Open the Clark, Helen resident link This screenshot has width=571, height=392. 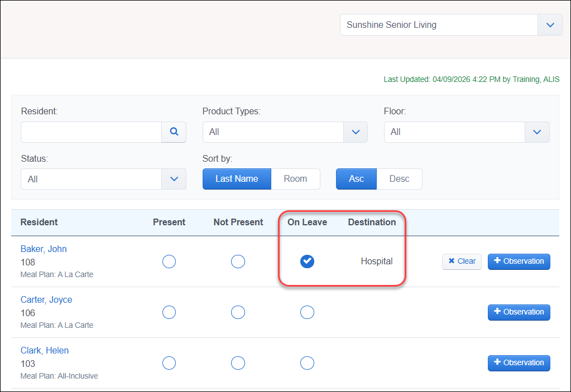(x=45, y=351)
